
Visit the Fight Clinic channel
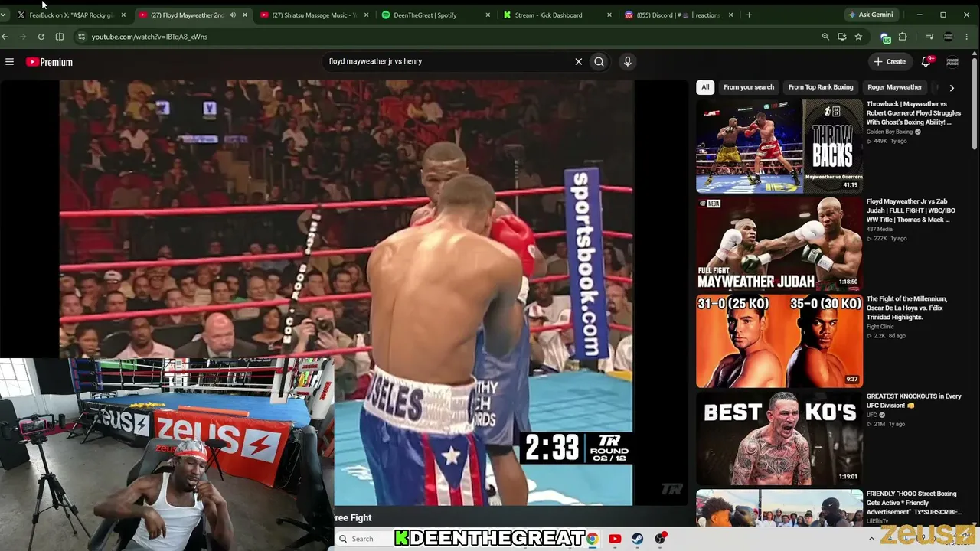pos(880,327)
